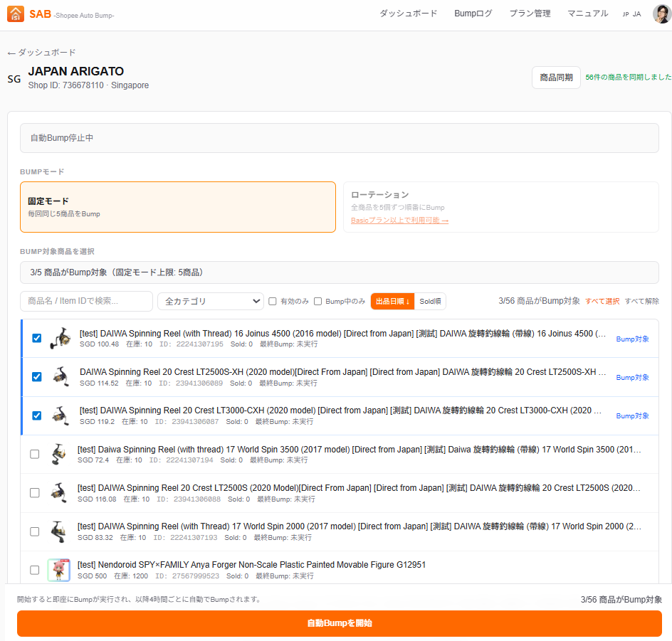Image resolution: width=672 pixels, height=641 pixels.
Task: Click the Nendoroid Anya Forger figure thumbnail
Action: point(59,570)
